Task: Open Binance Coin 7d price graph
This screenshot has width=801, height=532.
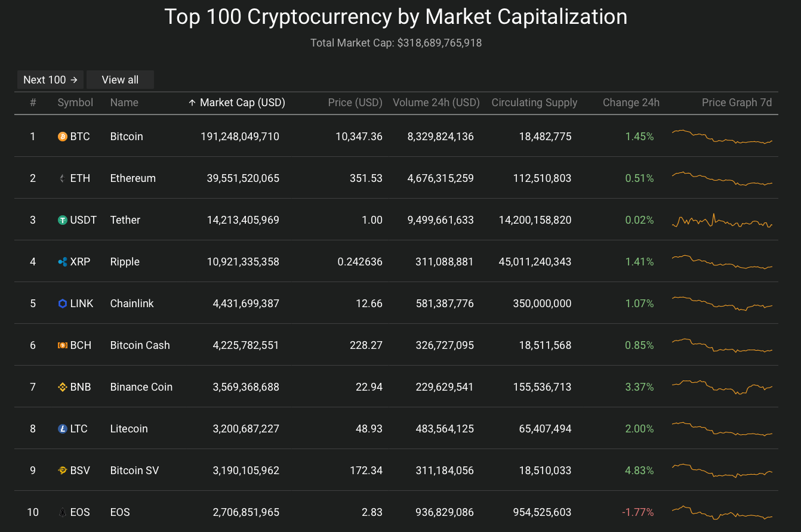Action: click(x=722, y=387)
